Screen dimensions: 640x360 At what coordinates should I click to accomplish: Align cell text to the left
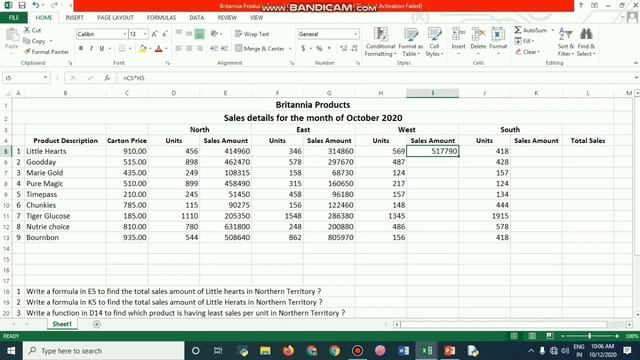tap(178, 49)
